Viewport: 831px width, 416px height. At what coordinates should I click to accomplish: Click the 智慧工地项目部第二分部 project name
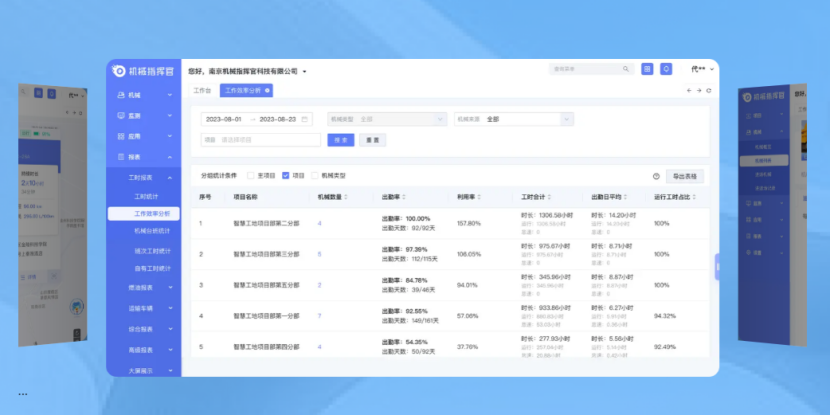(x=267, y=224)
